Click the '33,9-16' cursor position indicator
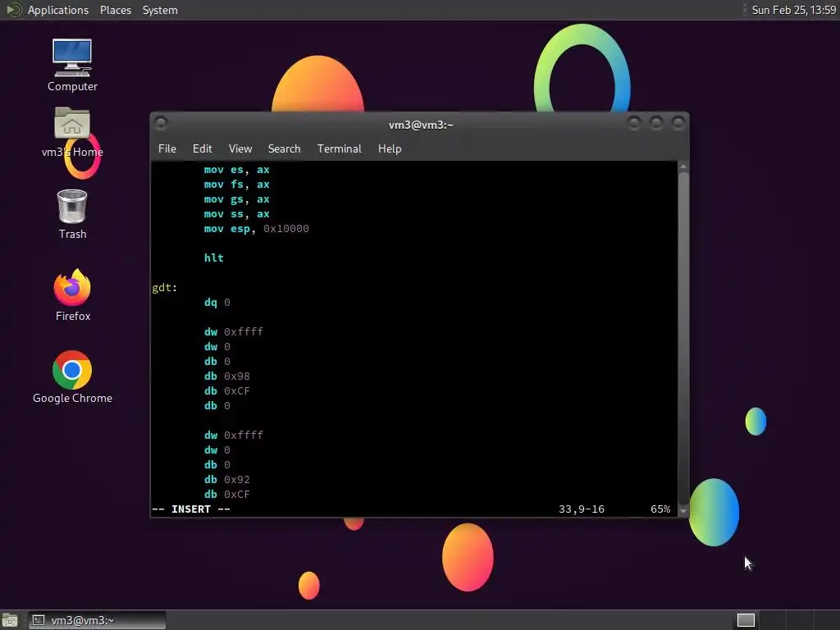Image resolution: width=840 pixels, height=630 pixels. click(x=582, y=509)
